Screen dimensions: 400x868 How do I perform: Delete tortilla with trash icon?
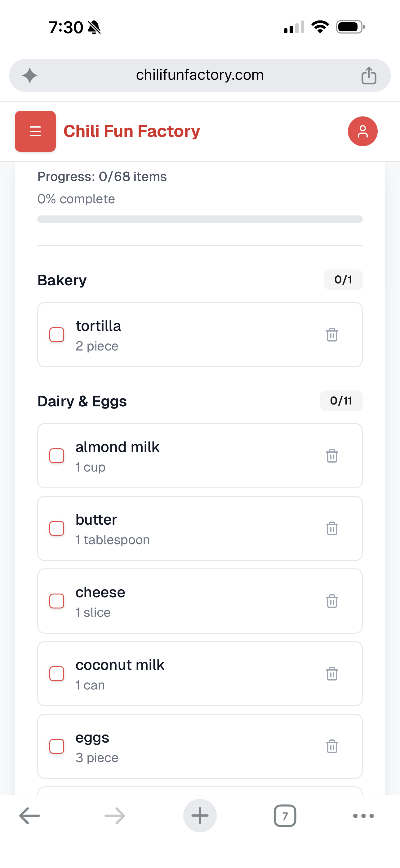pos(332,335)
